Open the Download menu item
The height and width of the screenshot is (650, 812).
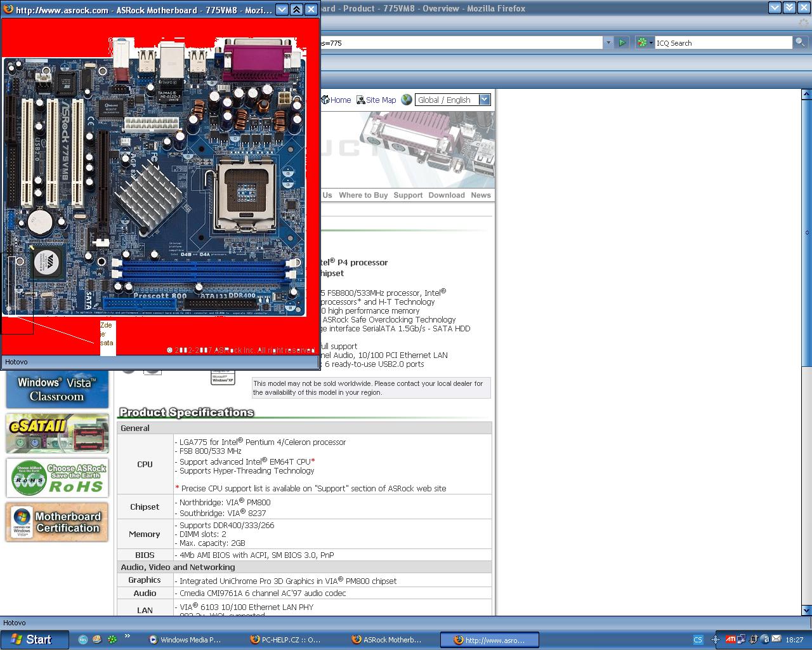pyautogui.click(x=447, y=195)
